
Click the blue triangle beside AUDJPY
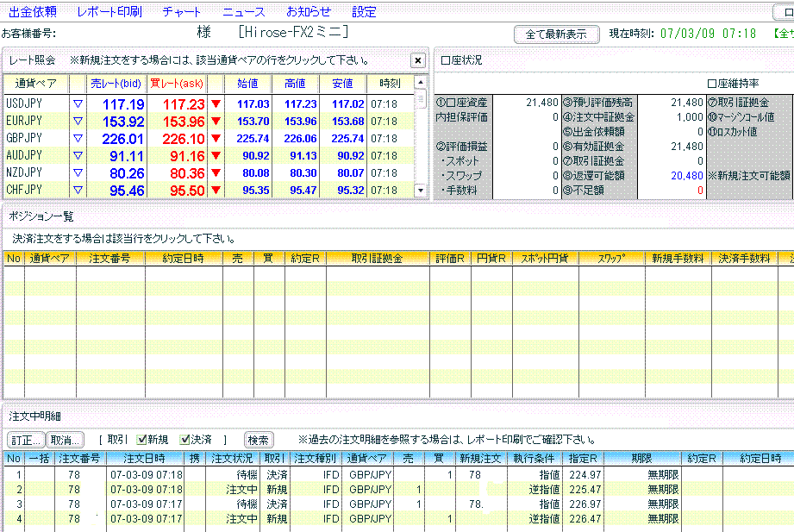pyautogui.click(x=77, y=156)
